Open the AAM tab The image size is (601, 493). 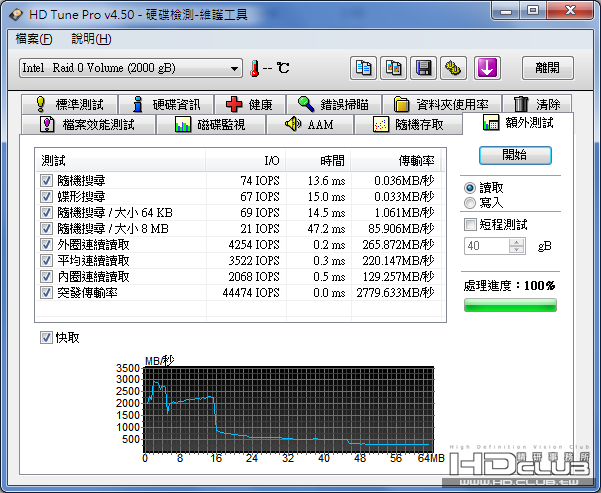pyautogui.click(x=309, y=124)
